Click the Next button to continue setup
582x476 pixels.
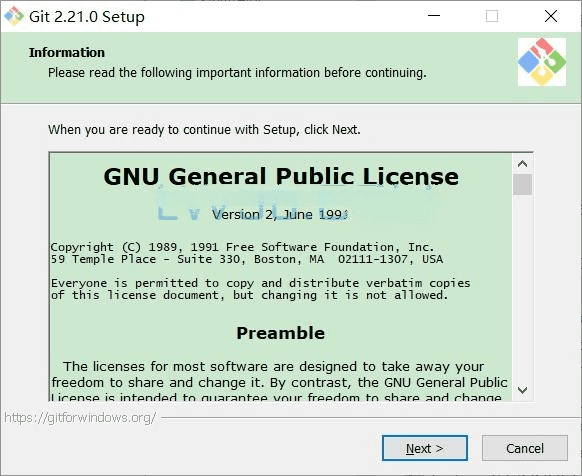click(x=425, y=448)
